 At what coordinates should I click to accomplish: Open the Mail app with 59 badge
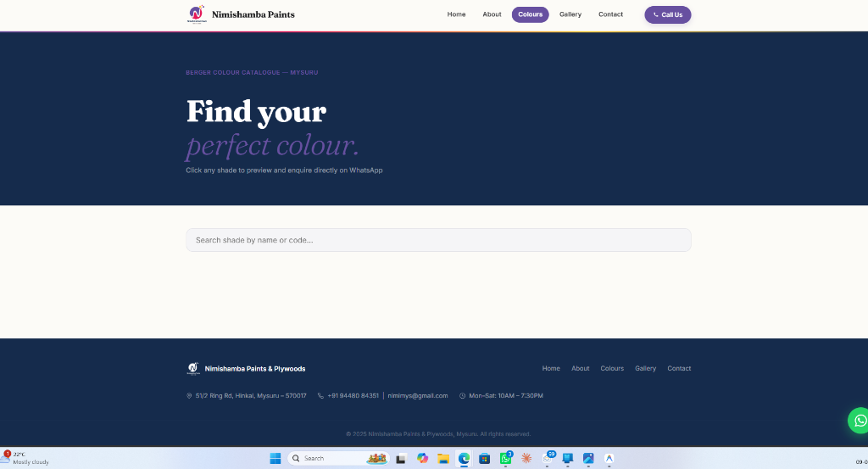(548, 459)
